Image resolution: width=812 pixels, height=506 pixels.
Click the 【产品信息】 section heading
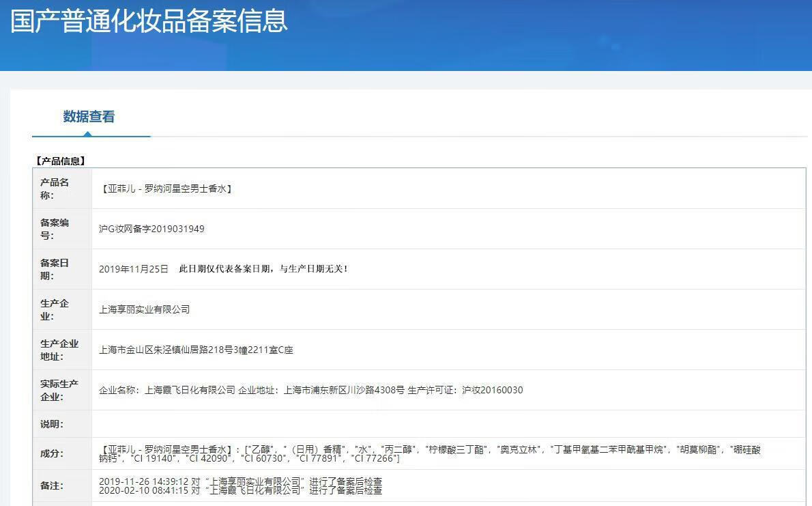(59, 161)
